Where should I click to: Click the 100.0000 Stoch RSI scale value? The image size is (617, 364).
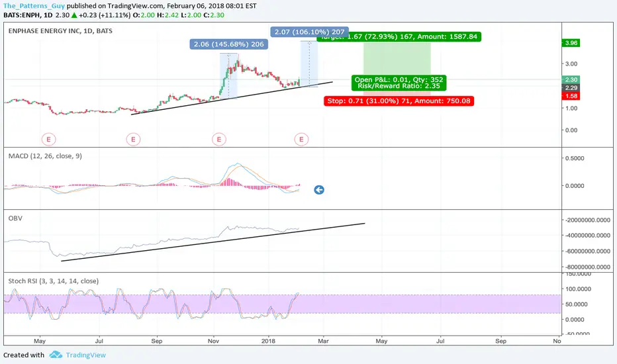[x=578, y=289]
